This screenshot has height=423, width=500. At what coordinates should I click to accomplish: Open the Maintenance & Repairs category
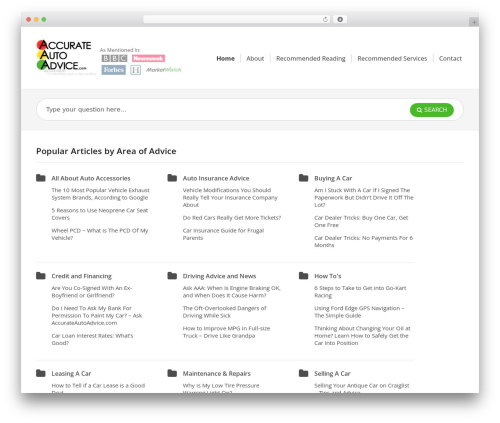point(217,373)
